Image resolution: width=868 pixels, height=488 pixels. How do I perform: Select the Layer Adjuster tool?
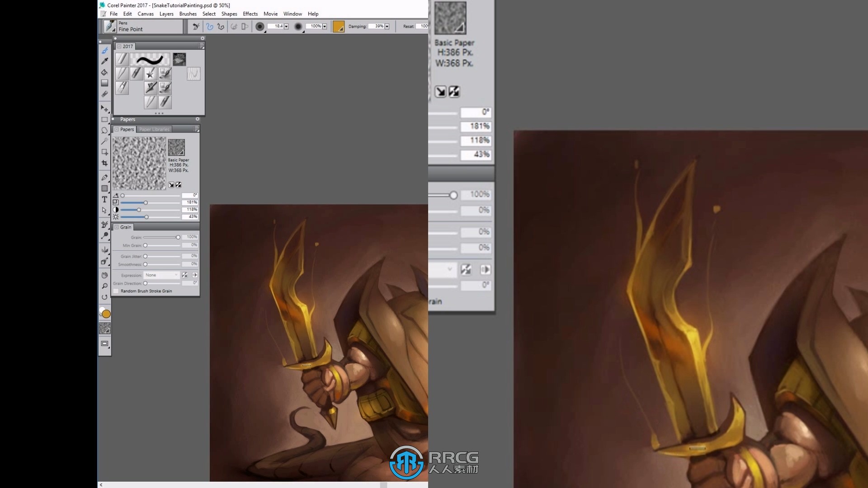point(105,108)
